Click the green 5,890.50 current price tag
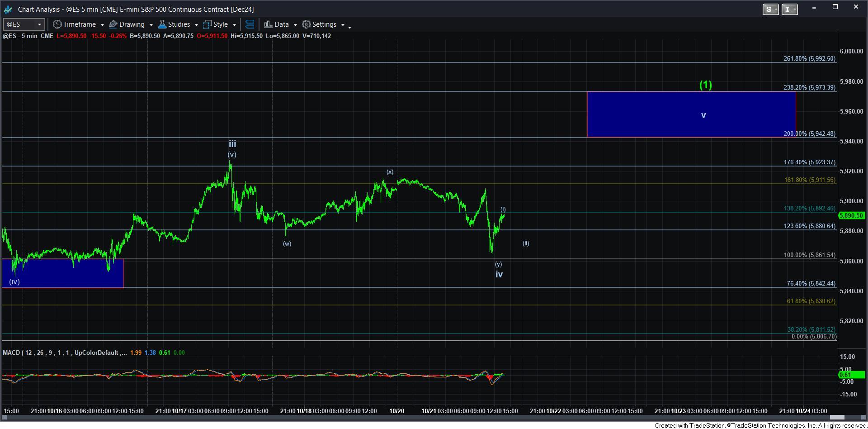The height and width of the screenshot is (429, 868). tap(851, 215)
